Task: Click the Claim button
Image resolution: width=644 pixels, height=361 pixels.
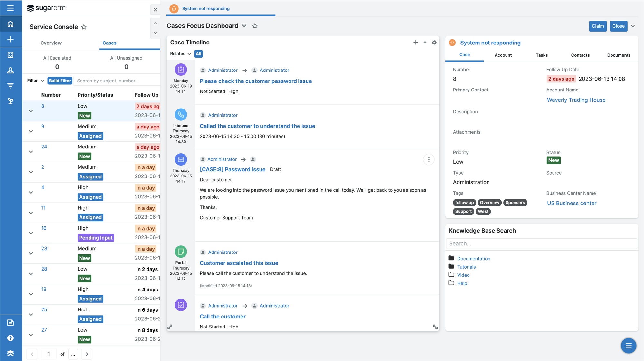Action: [x=598, y=26]
